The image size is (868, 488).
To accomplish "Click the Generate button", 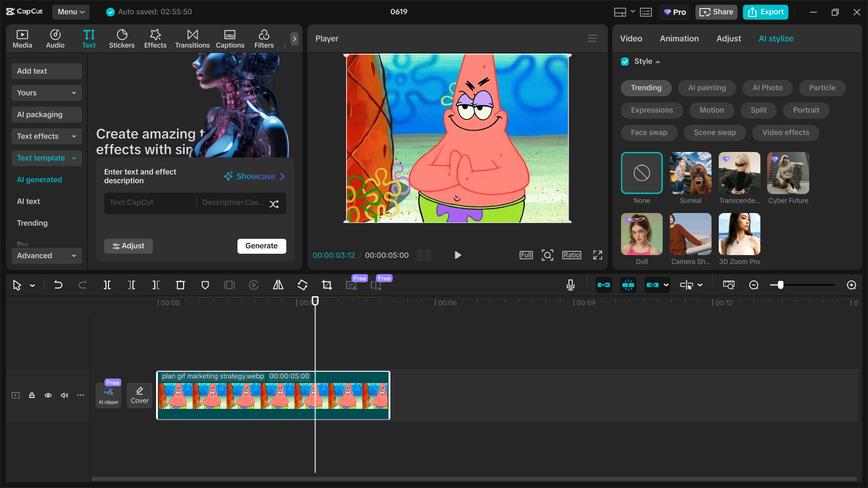I will (261, 246).
